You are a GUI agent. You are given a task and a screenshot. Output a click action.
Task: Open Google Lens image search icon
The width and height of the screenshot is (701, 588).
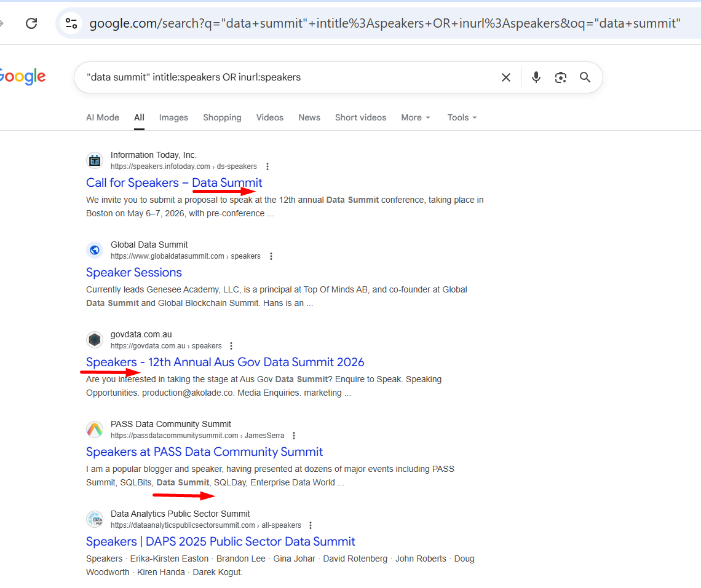point(560,77)
